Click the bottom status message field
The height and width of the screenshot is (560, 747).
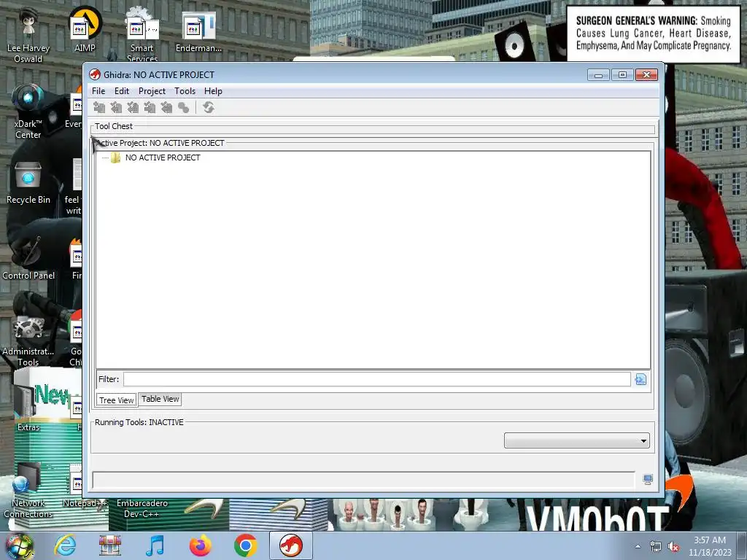point(363,480)
